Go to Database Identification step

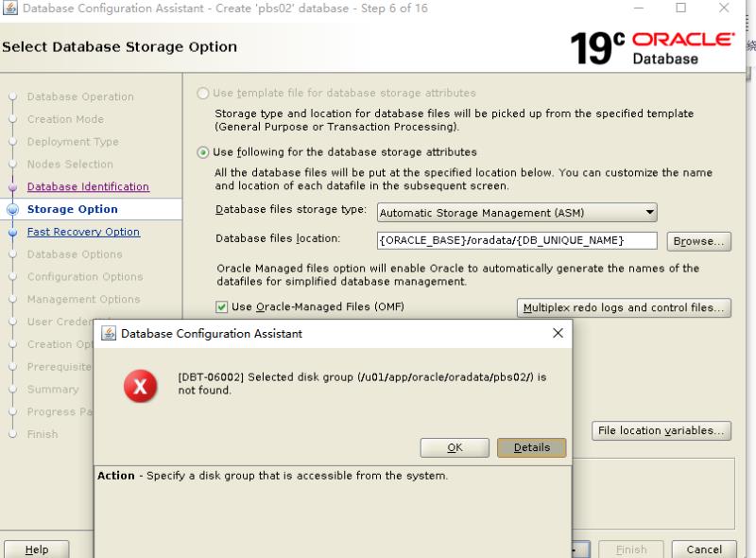[x=88, y=187]
